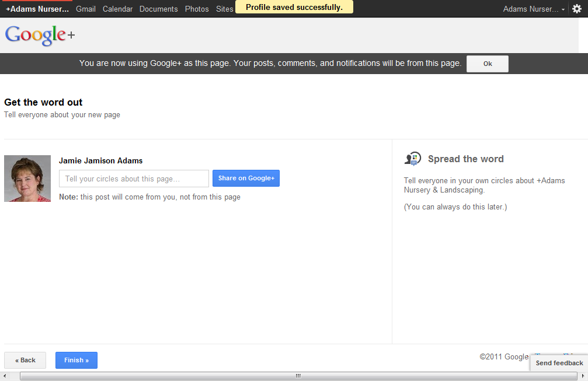The width and height of the screenshot is (588, 381).
Task: Focus the 'Tell your circles about this page' field
Action: click(134, 179)
